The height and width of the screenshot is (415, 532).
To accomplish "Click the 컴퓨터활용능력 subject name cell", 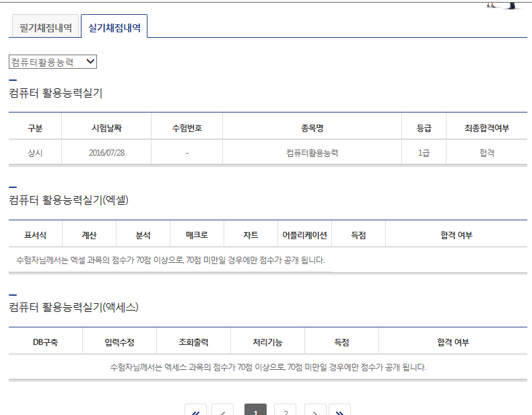I will point(312,153).
